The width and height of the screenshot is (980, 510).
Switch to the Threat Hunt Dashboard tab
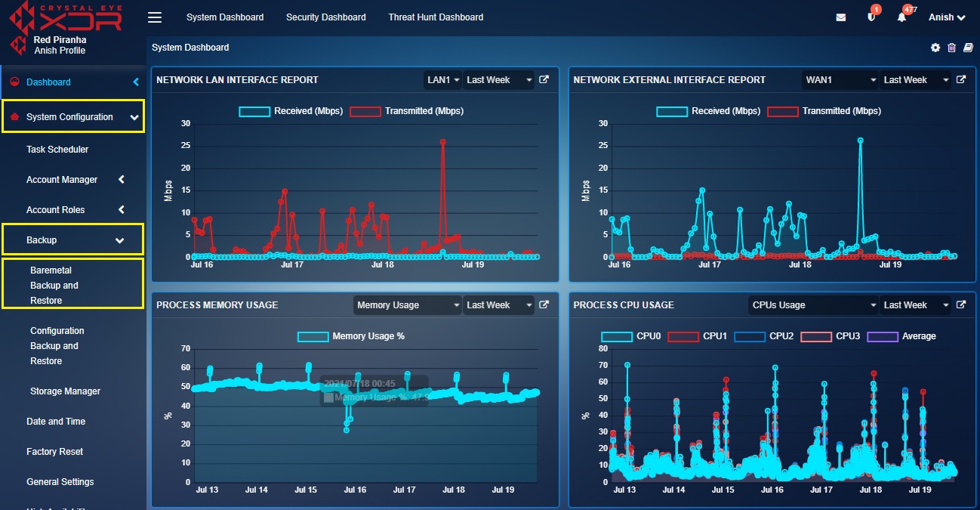click(x=436, y=17)
